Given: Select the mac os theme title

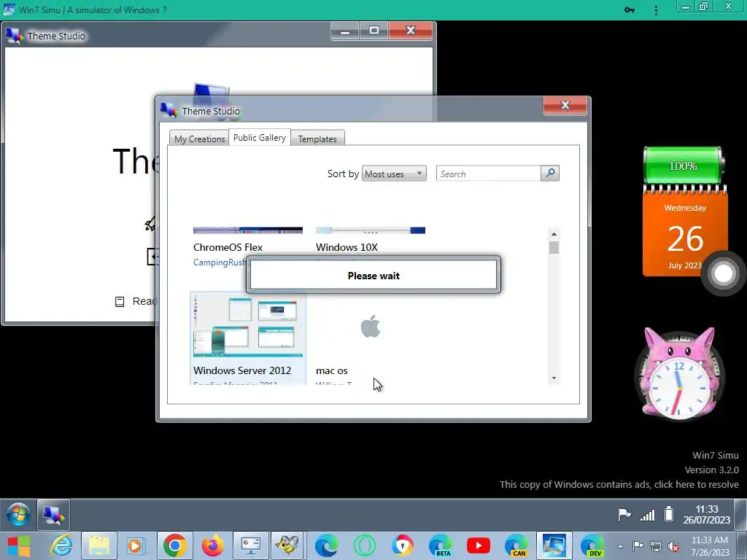Looking at the screenshot, I should pos(332,370).
